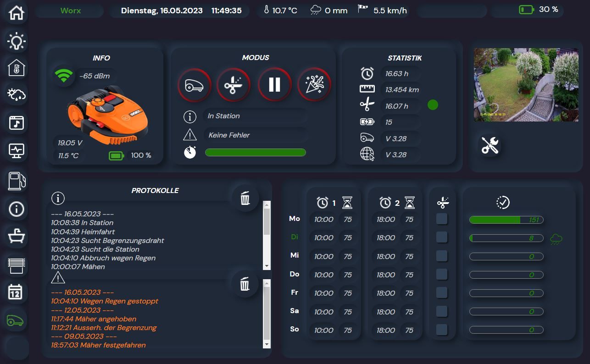This screenshot has width=590, height=364.
Task: Click the green timer progress bar in Modus
Action: (x=256, y=153)
